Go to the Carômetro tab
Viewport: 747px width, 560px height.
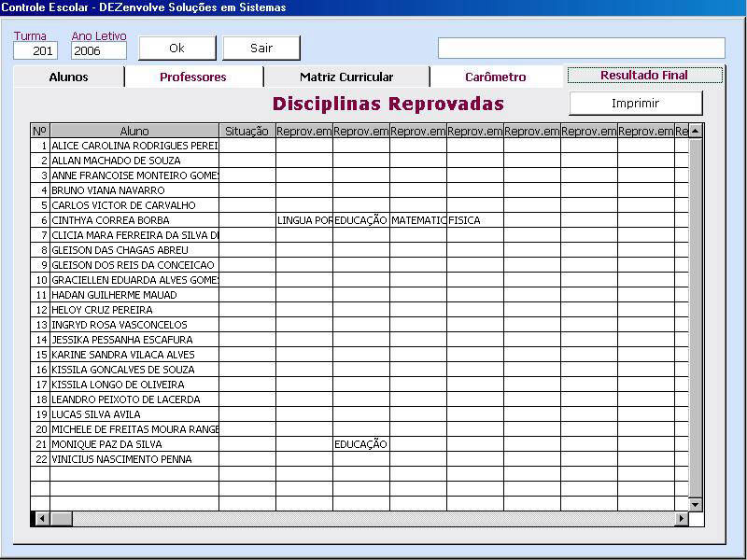click(496, 77)
